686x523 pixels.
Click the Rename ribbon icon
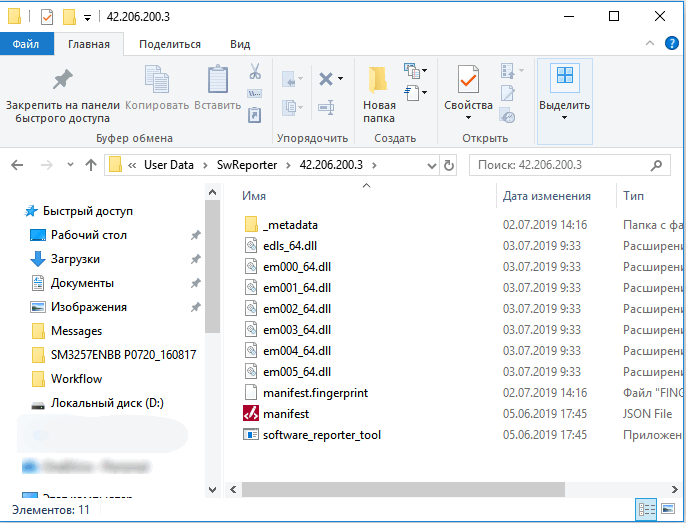[x=326, y=107]
